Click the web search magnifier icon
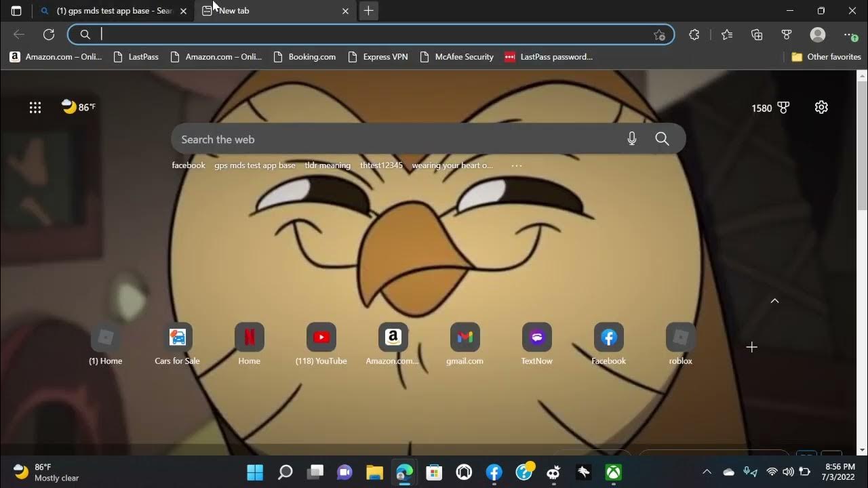Image resolution: width=868 pixels, height=488 pixels. tap(663, 139)
